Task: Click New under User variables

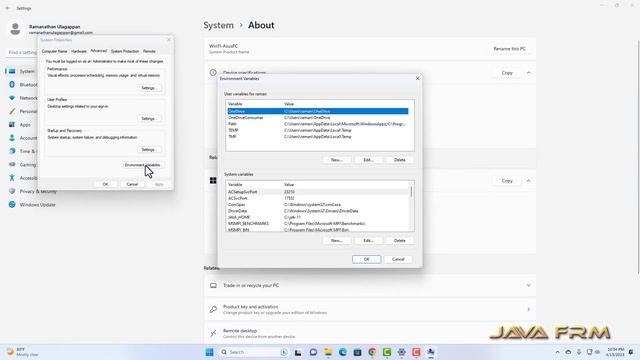Action: coord(336,160)
